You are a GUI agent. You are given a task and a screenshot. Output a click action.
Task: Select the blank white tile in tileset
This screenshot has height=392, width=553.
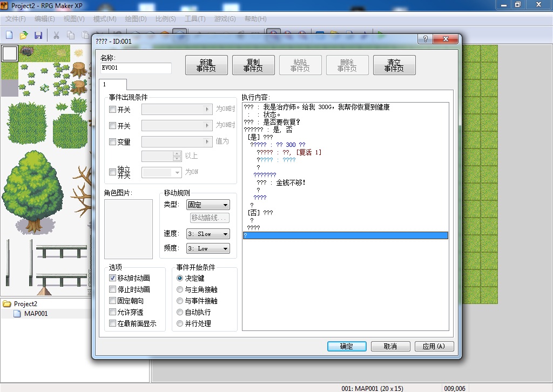click(10, 53)
